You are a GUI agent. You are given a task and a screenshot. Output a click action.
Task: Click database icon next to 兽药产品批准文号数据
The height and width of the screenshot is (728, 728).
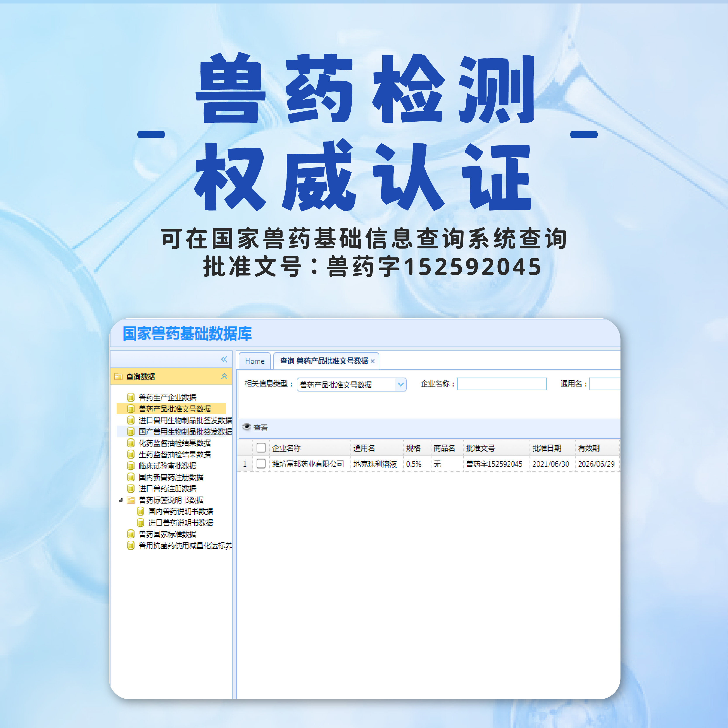(131, 409)
